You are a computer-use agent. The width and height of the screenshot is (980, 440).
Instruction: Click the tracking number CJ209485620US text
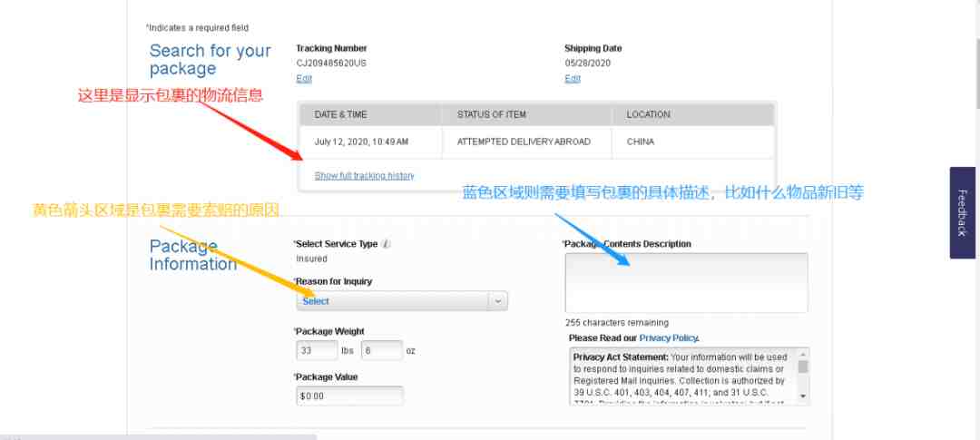tap(331, 64)
